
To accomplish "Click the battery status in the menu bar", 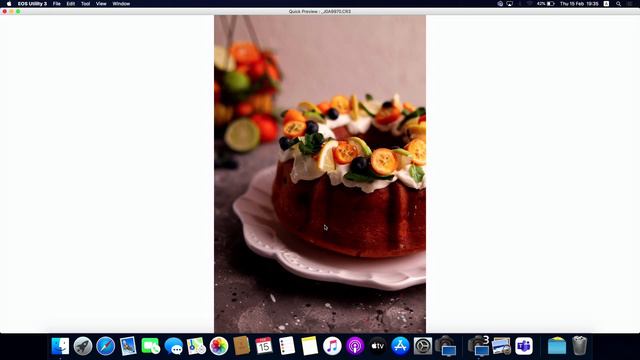I will [x=546, y=4].
